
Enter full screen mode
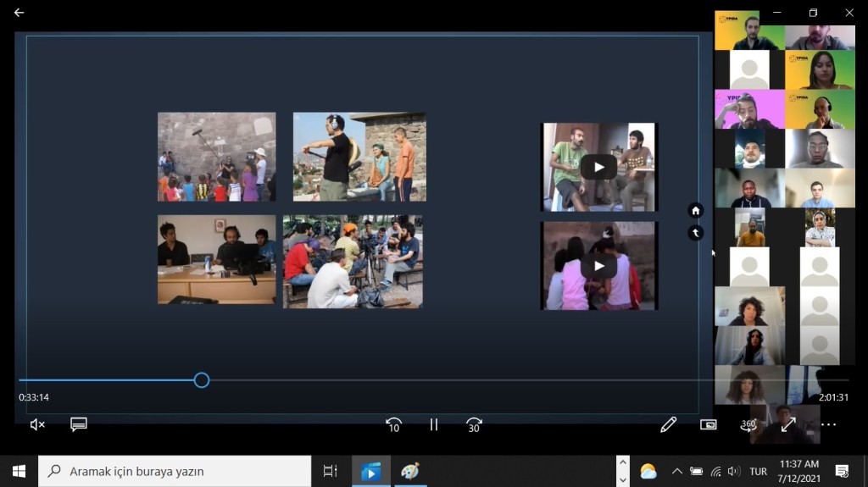[787, 425]
